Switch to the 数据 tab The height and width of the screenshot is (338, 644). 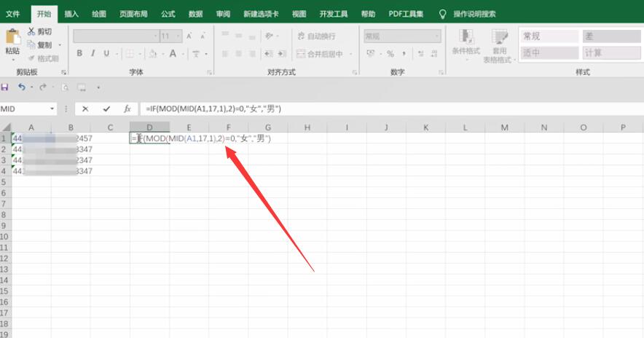pos(195,14)
